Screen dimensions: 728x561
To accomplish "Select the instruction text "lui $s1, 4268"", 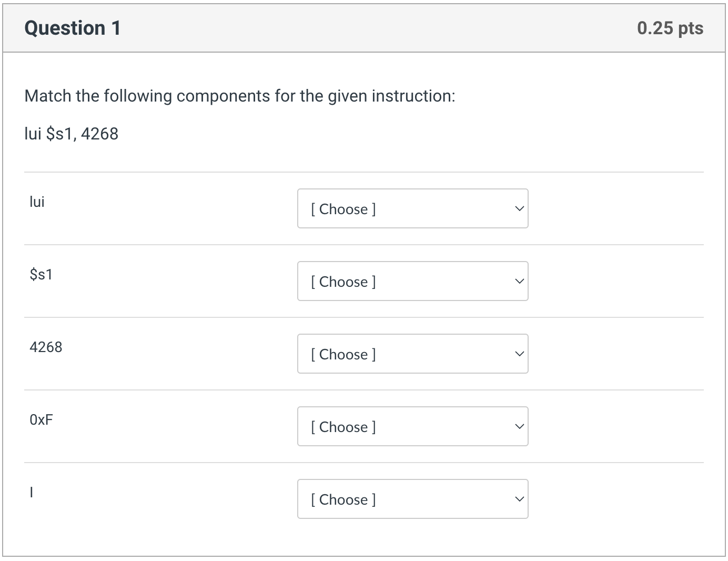I will coord(71,133).
